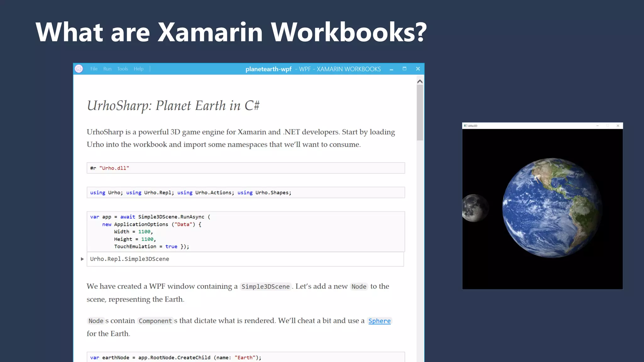The image size is (644, 362).
Task: Click into the using Urho namespaces code cell
Action: [x=246, y=193]
